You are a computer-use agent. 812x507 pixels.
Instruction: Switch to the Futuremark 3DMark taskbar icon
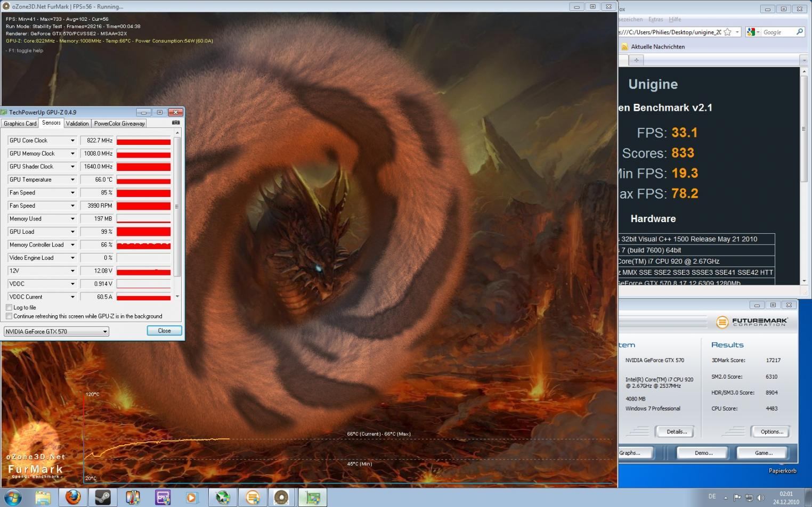click(253, 497)
